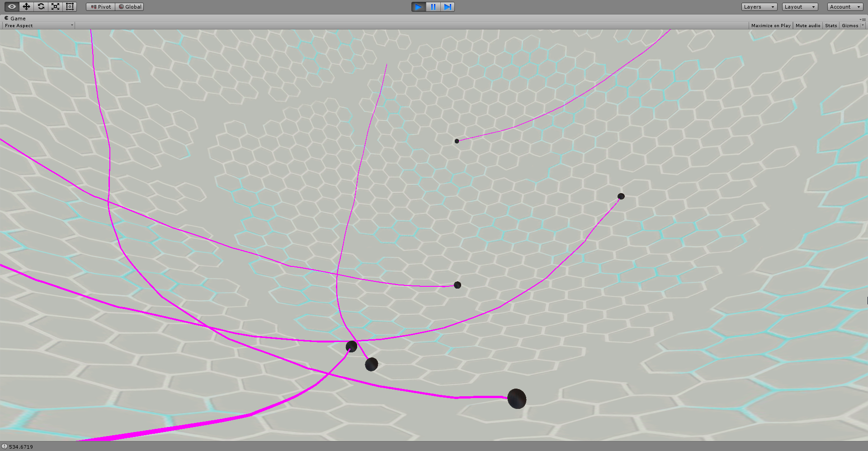The width and height of the screenshot is (868, 451).
Task: Click the largest black sphere at bottom
Action: (x=517, y=399)
